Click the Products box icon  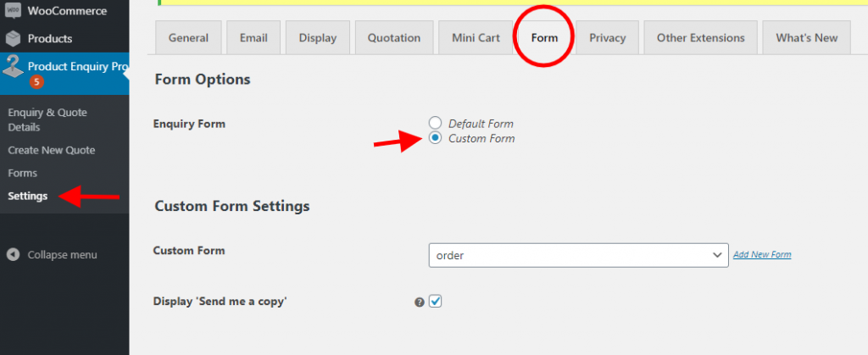(x=13, y=39)
